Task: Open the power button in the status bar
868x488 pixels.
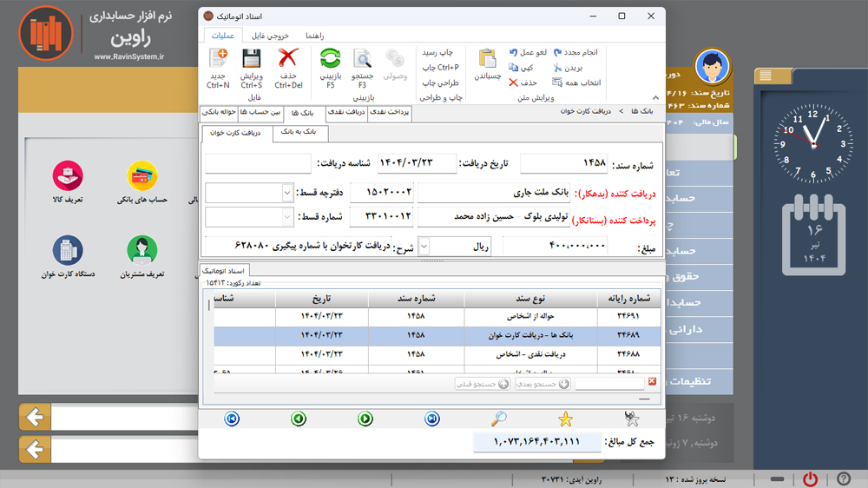Action: 810,478
